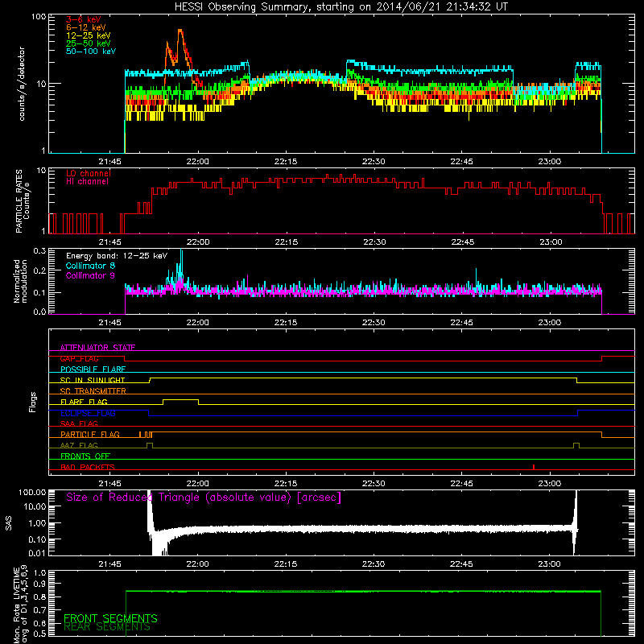Click the SAA_FLAG label
The image size is (644, 644).
[x=79, y=424]
